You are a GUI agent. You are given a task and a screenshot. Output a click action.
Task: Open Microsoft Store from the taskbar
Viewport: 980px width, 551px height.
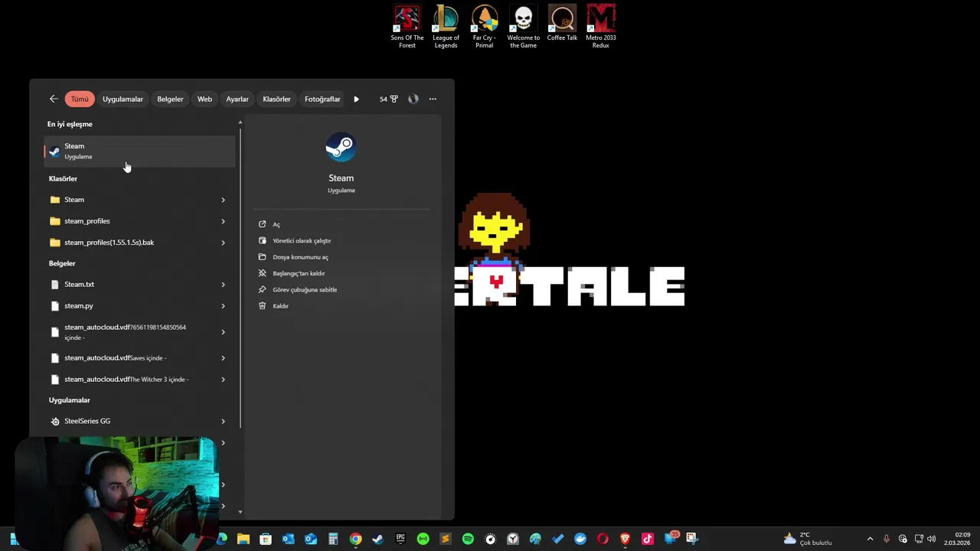coord(266,539)
